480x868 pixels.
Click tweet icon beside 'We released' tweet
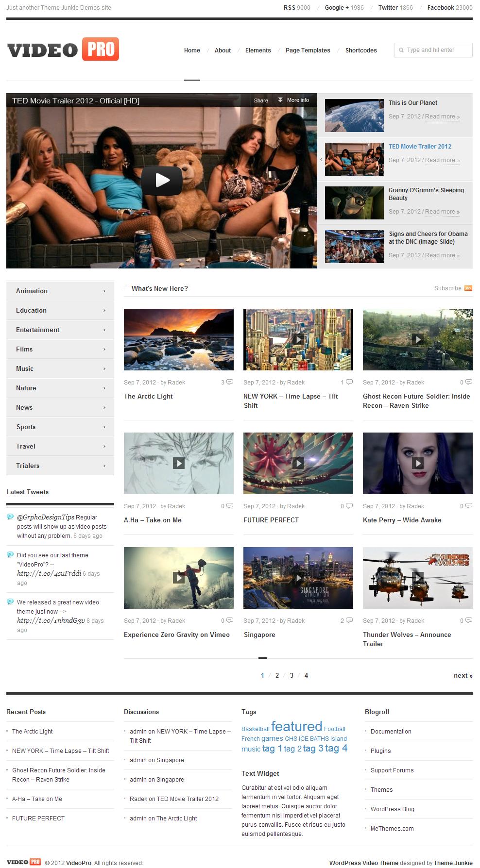point(10,602)
